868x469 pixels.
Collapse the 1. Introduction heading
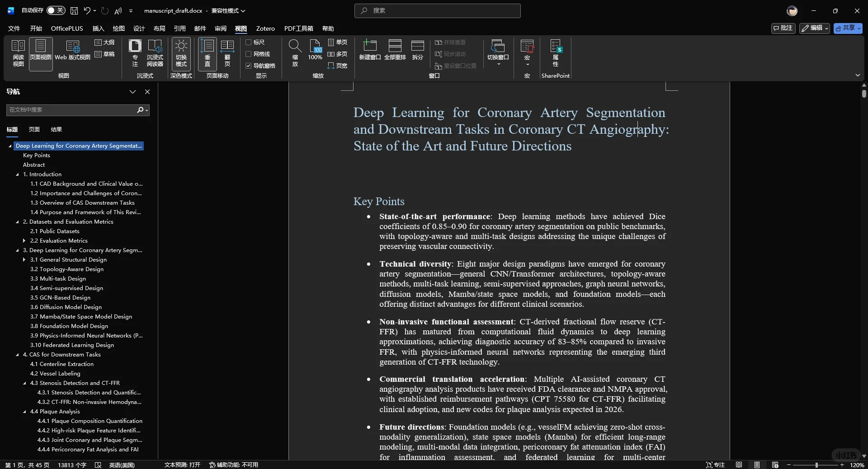coord(18,174)
